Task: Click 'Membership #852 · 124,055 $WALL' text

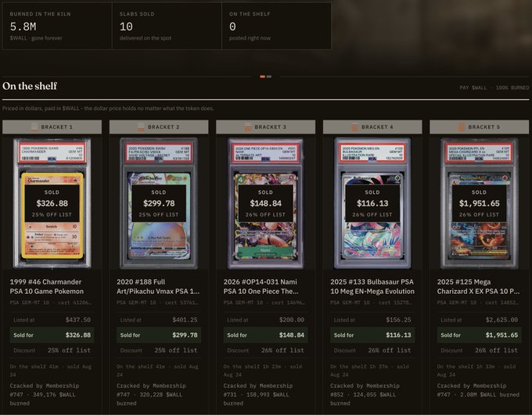Action: [365, 390]
